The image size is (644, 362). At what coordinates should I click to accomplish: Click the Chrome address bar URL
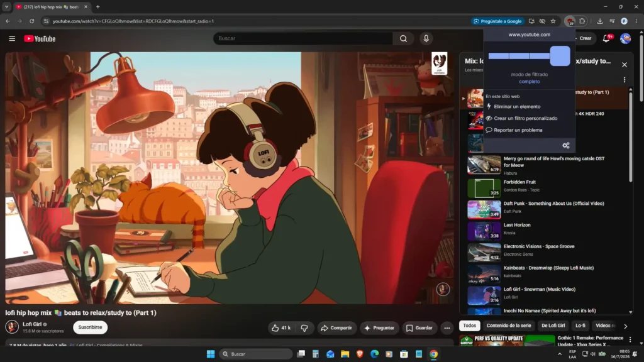pos(133,21)
